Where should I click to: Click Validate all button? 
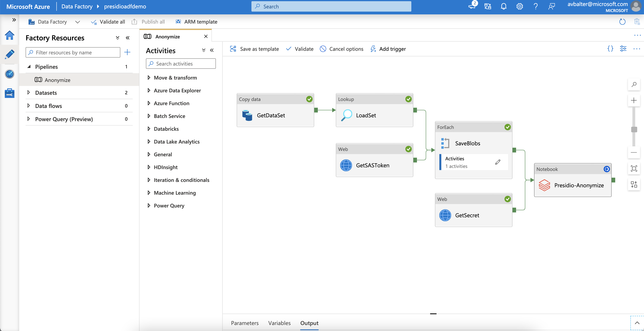tap(108, 22)
